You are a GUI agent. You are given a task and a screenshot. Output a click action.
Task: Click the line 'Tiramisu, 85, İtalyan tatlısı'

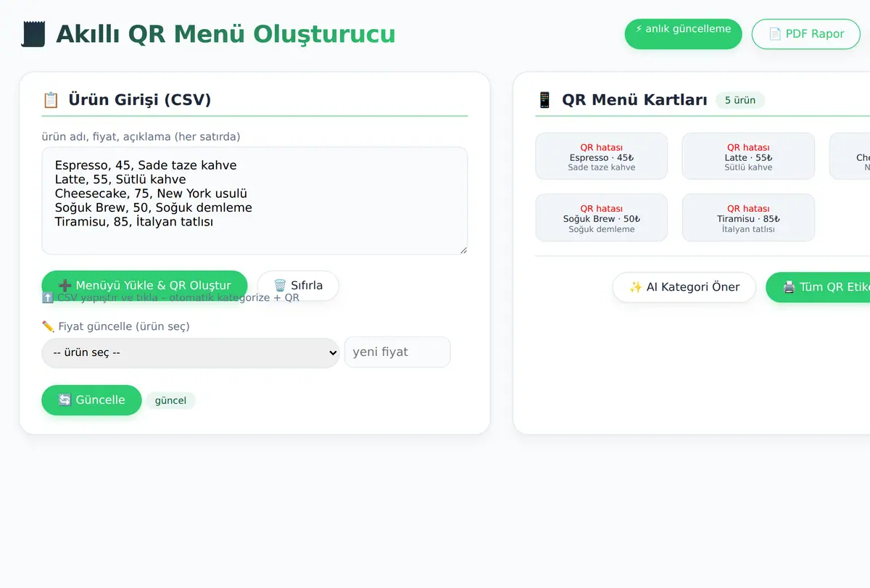click(x=134, y=222)
